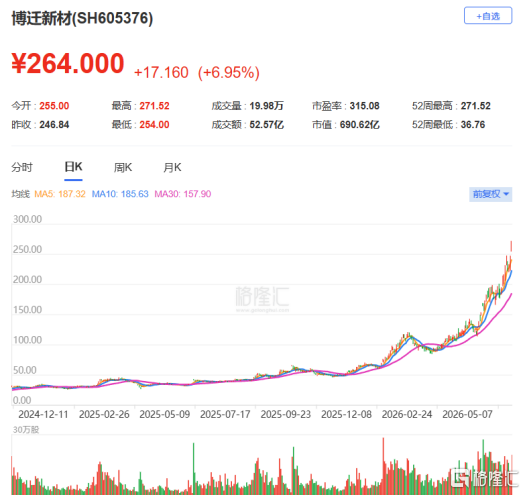Click the 2025-02-26 date axis label
525x495 pixels.
(x=104, y=415)
